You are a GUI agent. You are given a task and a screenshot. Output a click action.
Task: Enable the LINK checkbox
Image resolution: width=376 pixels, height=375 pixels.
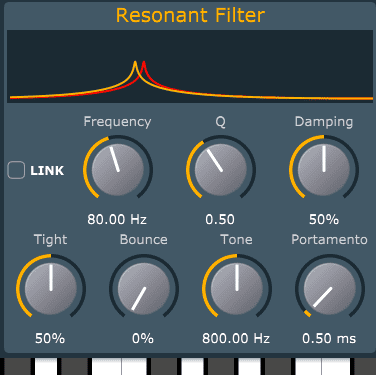click(16, 170)
